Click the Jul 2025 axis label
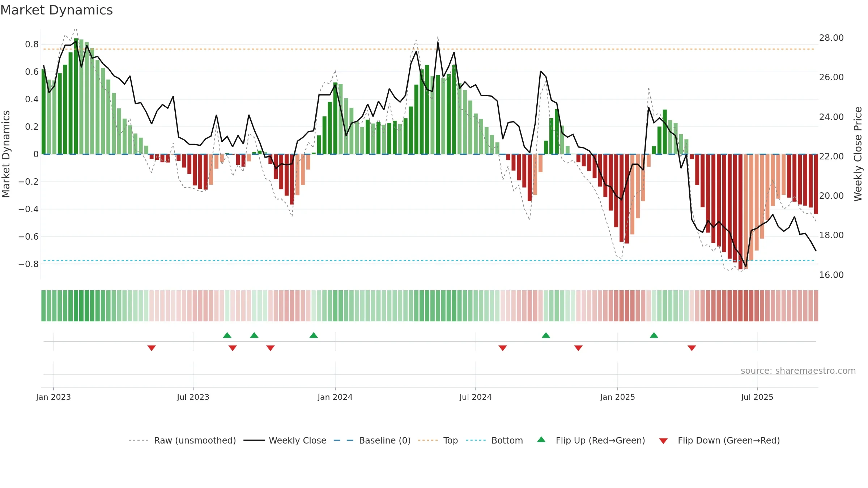The image size is (868, 488). point(757,397)
